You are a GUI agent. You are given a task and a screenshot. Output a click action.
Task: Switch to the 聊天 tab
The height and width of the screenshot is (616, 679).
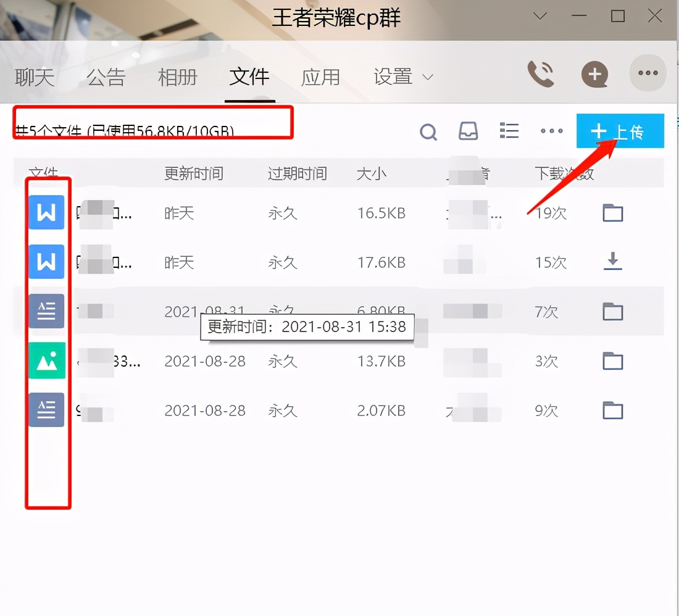pyautogui.click(x=34, y=77)
